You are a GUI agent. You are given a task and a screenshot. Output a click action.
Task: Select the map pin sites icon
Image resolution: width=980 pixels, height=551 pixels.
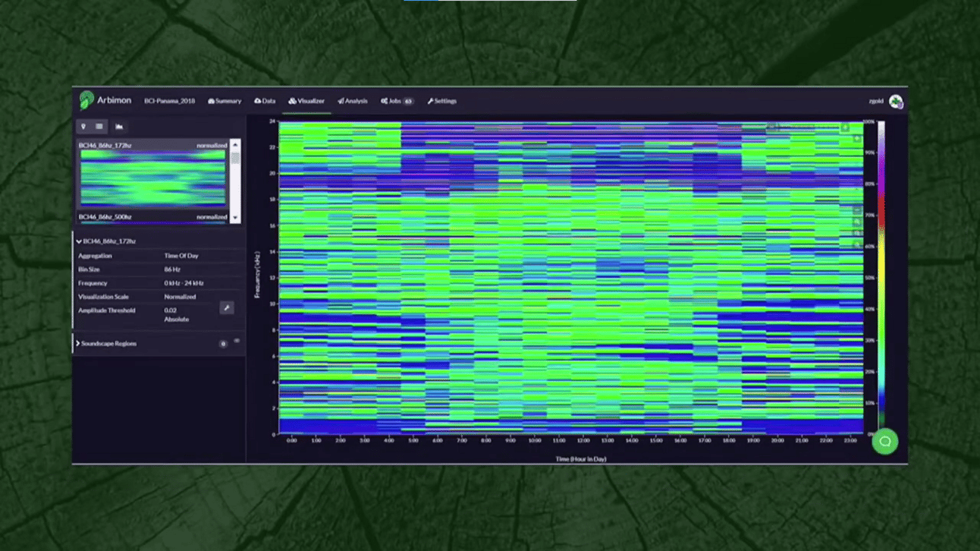coord(83,127)
